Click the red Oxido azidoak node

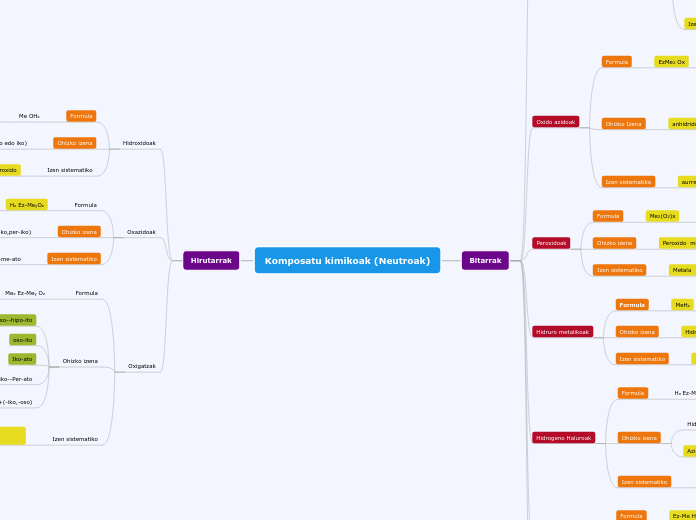click(555, 122)
